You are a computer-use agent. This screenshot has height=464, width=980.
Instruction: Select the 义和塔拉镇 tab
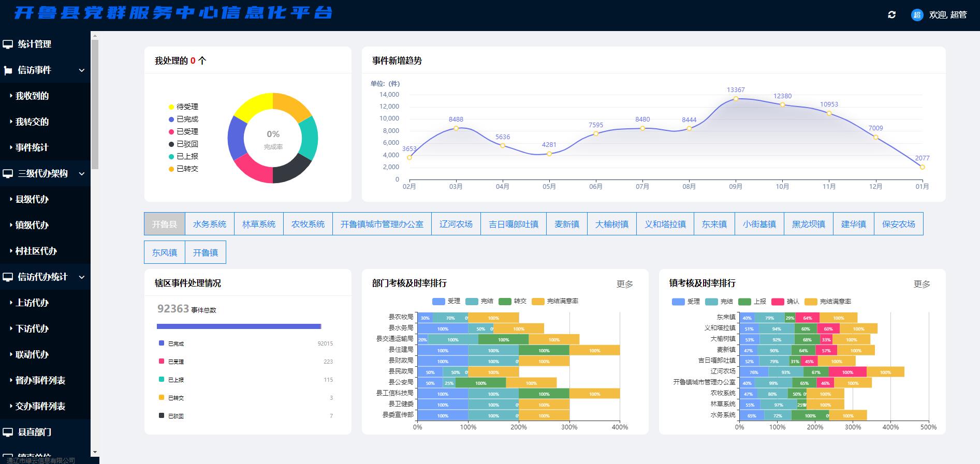[665, 224]
